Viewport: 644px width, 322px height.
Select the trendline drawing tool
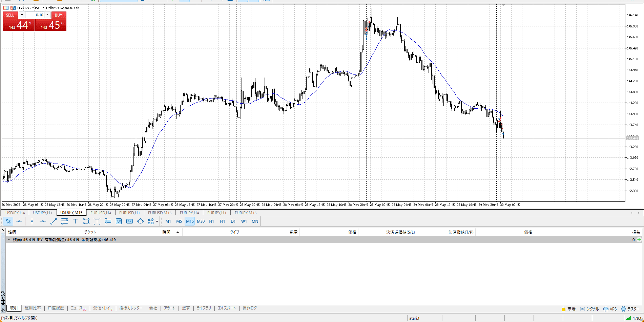coord(54,221)
